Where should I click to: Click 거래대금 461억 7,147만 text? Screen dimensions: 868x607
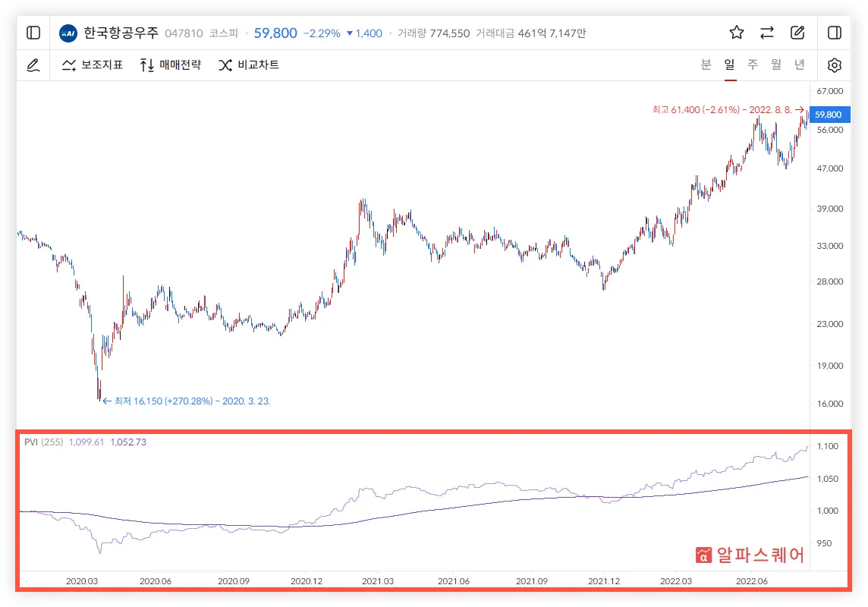click(530, 33)
